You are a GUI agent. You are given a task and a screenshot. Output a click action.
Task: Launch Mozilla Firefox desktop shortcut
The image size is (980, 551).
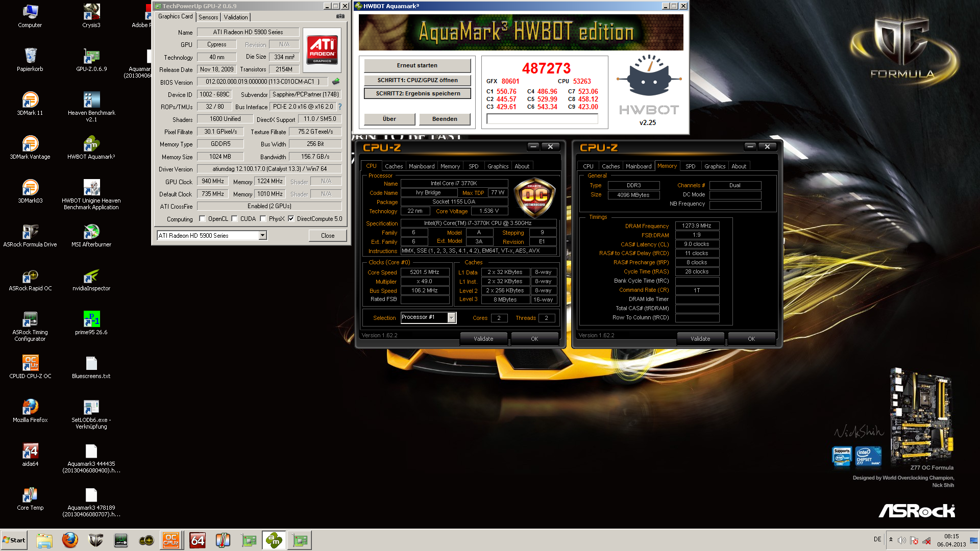coord(30,410)
